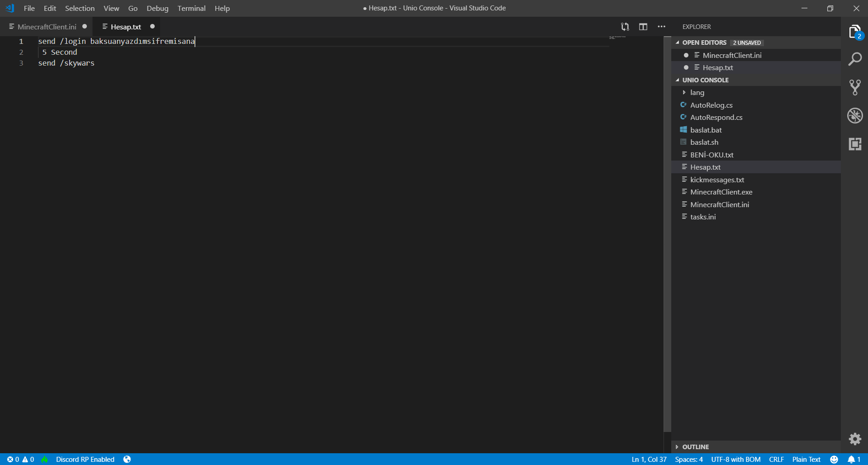Switch to the MinecraftClient.ini tab
Image resolution: width=868 pixels, height=465 pixels.
(x=47, y=27)
